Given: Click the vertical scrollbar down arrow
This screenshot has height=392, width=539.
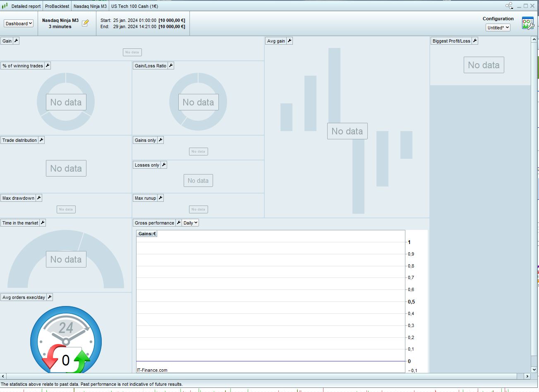Looking at the screenshot, I should [534, 370].
